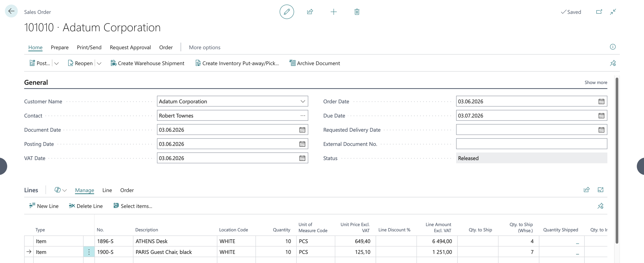Click Quantity Shipped link for ATHENS Desk
644x263 pixels.
coord(577,242)
